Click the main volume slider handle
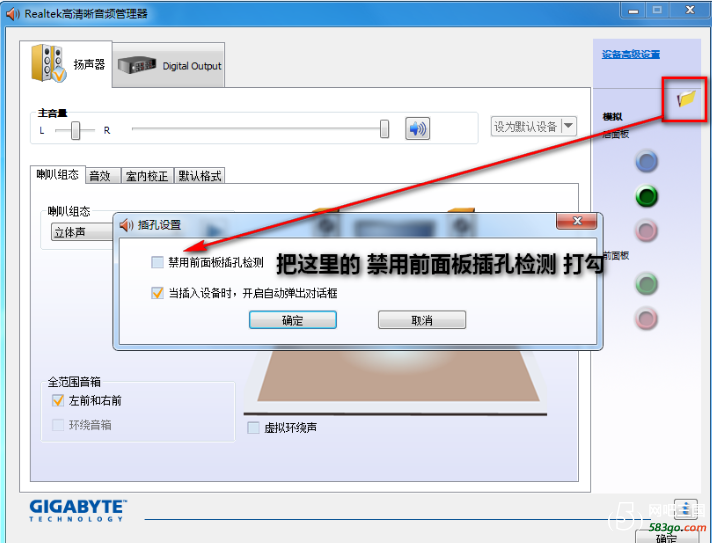The image size is (712, 543). tap(384, 129)
